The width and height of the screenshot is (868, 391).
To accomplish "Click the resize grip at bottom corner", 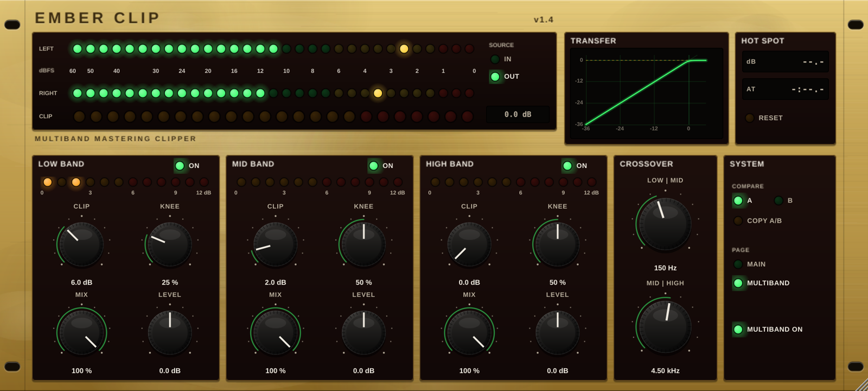I will [x=861, y=384].
